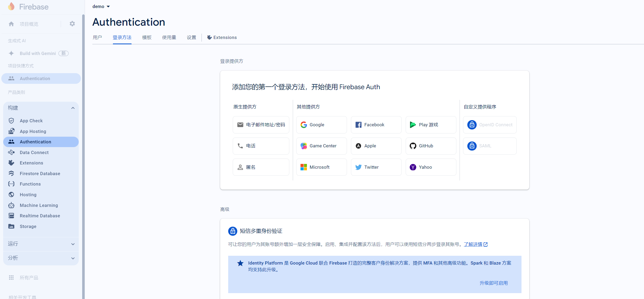Click the Firebase logo flame icon
The width and height of the screenshot is (644, 299).
tap(11, 6)
